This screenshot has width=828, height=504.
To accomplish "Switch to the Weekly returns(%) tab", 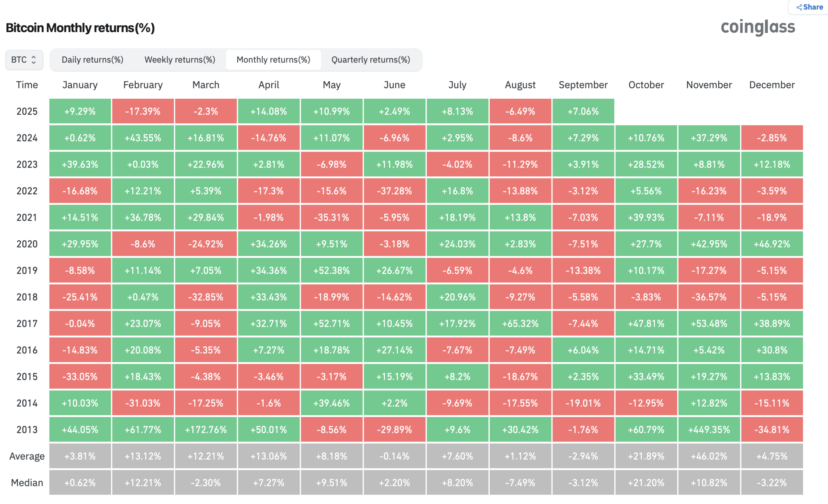I will [x=180, y=60].
